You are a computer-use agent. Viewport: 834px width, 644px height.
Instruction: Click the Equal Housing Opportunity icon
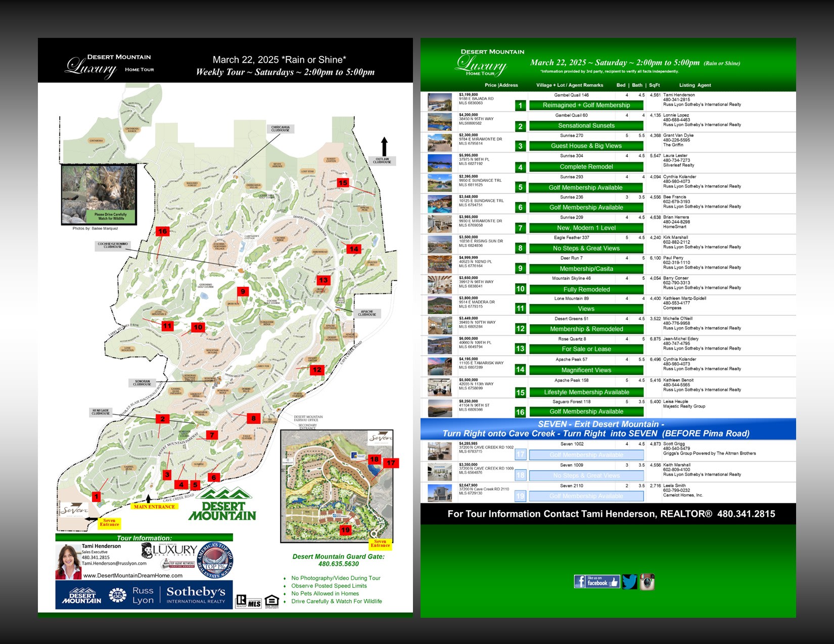tap(271, 601)
